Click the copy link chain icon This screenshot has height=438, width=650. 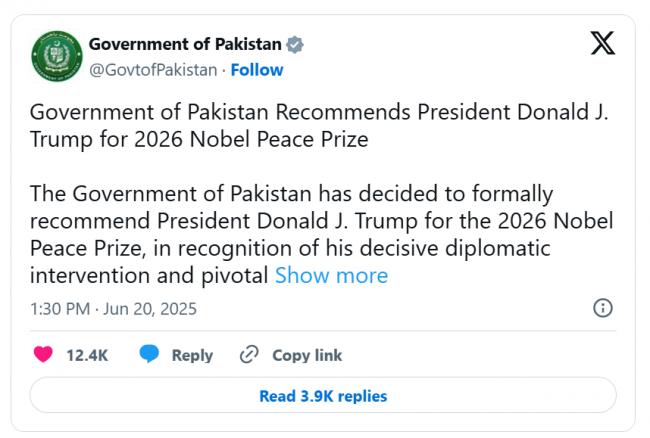(249, 355)
